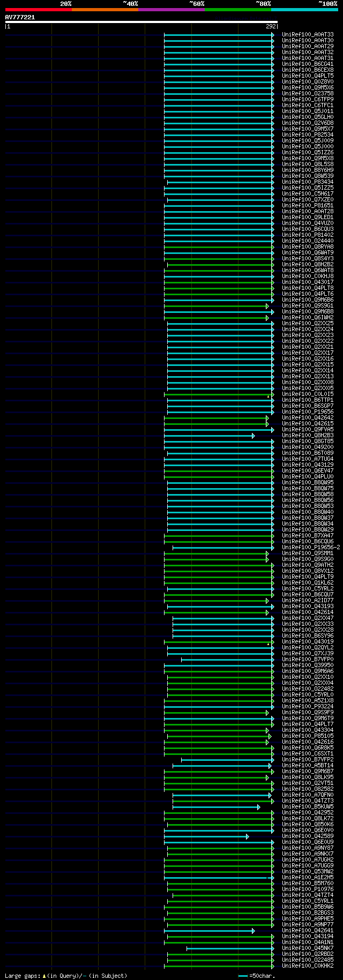Select the UniRef100_B6CQU3 label
Image resolution: width=343 pixels, height=980 pixels.
coord(308,229)
